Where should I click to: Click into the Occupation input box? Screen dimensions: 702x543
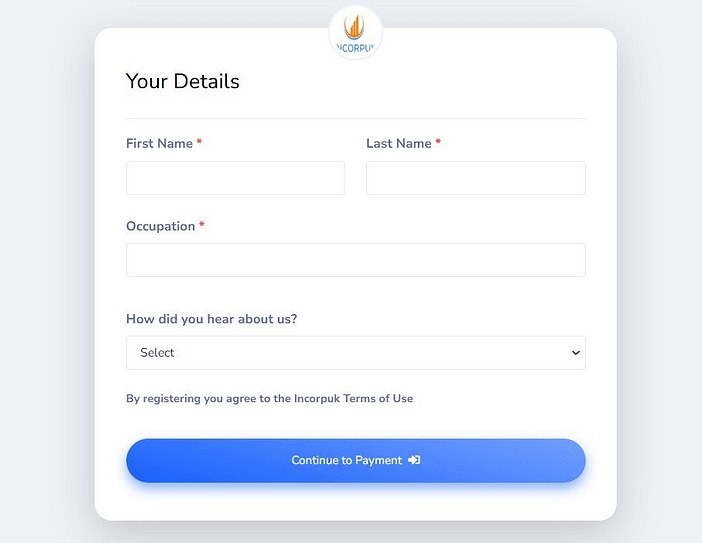pyautogui.click(x=356, y=260)
